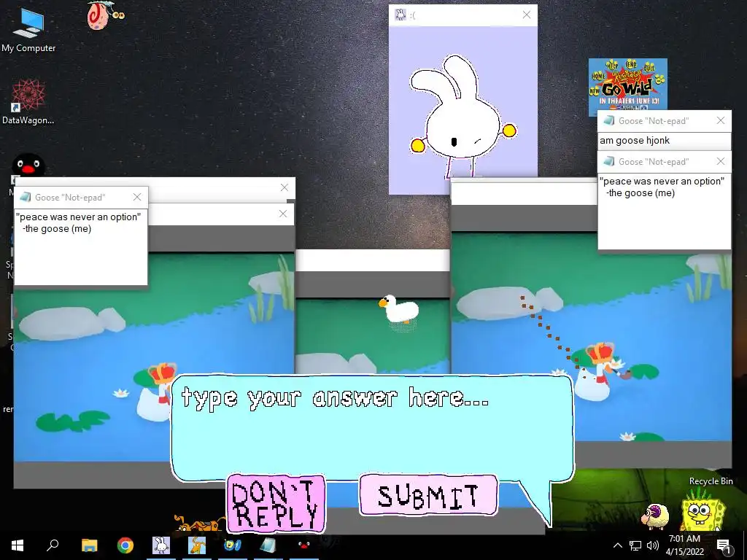Close the :( bunny window
747x560 pixels.
[527, 15]
